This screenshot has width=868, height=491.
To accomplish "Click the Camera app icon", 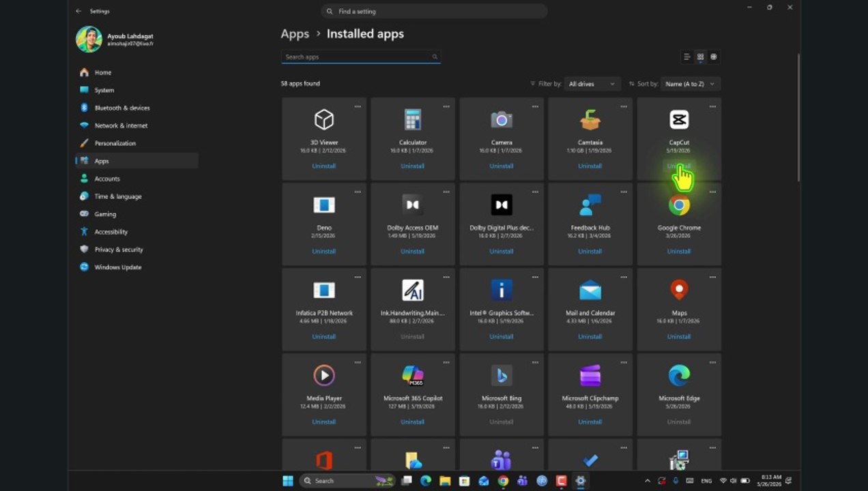I will [x=502, y=120].
